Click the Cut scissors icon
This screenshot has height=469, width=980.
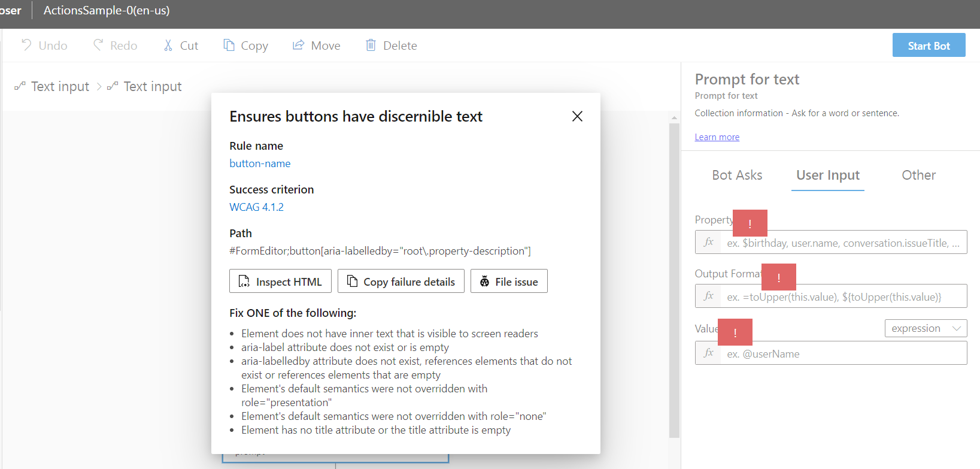coord(168,46)
